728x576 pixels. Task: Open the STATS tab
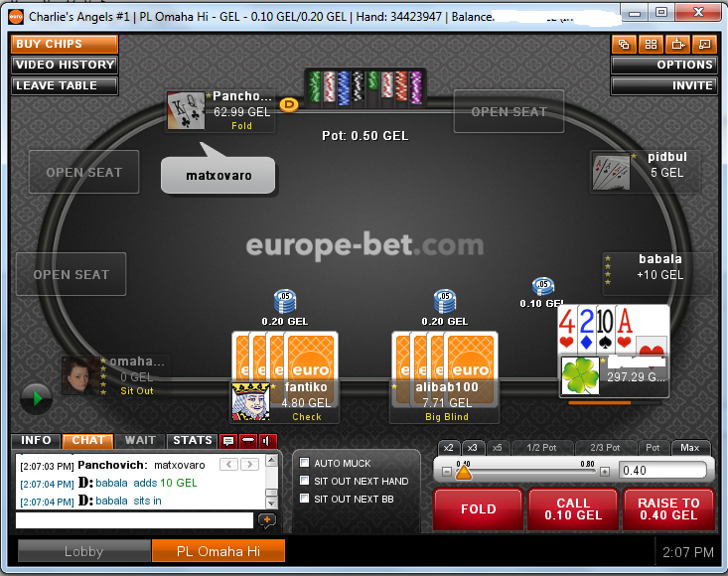[x=193, y=441]
